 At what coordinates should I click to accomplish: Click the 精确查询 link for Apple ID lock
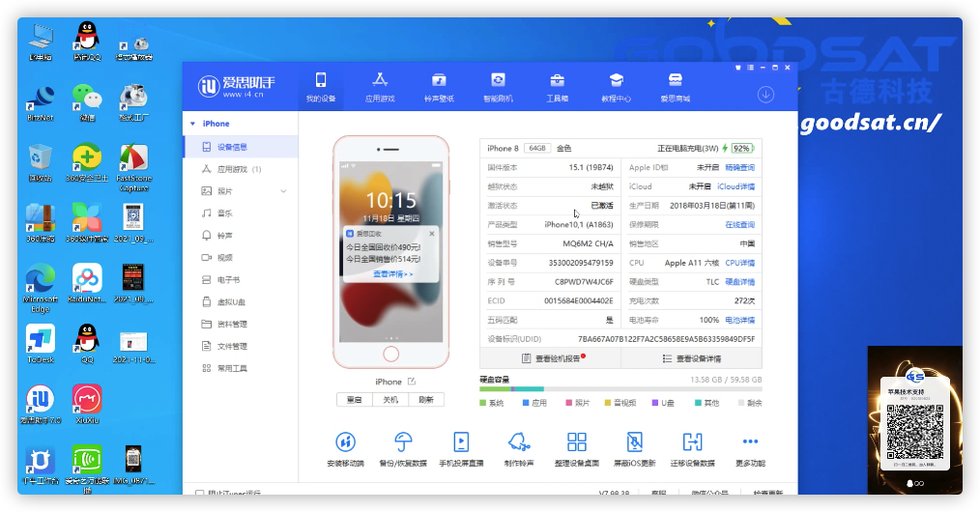(x=740, y=167)
